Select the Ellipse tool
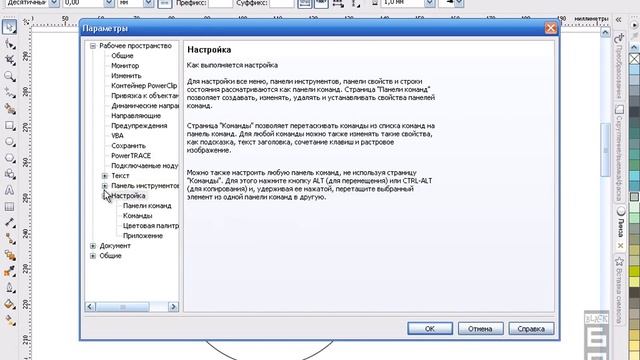This screenshot has height=360, width=640. tap(9, 142)
